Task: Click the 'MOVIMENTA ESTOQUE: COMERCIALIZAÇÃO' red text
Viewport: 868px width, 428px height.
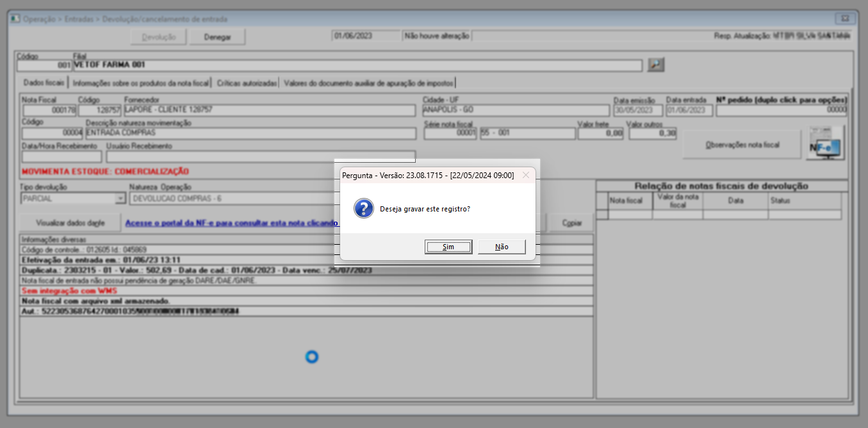Action: (x=105, y=172)
